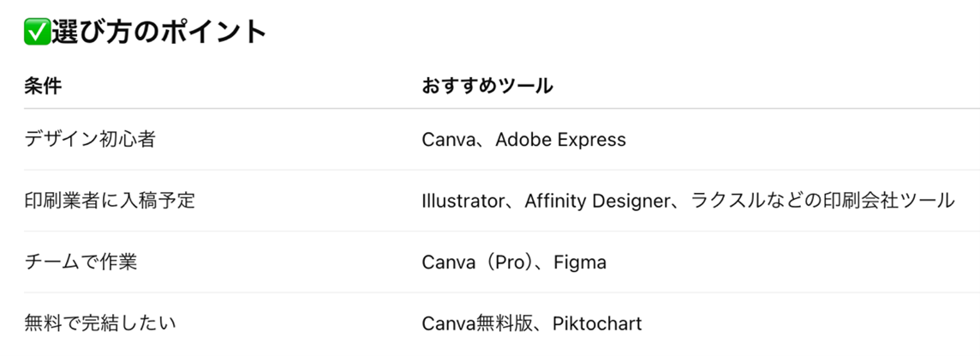Click the text Affinity Designer

(595, 201)
